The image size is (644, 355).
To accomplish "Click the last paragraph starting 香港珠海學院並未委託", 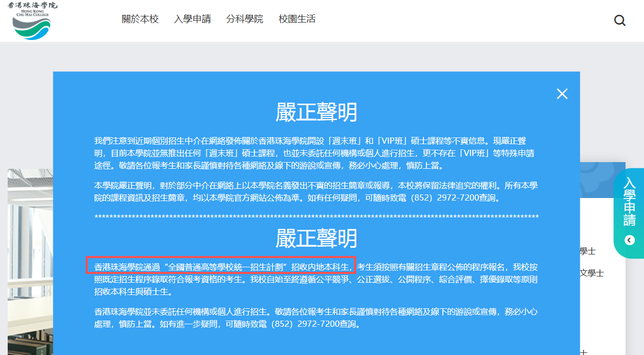I will pyautogui.click(x=316, y=318).
